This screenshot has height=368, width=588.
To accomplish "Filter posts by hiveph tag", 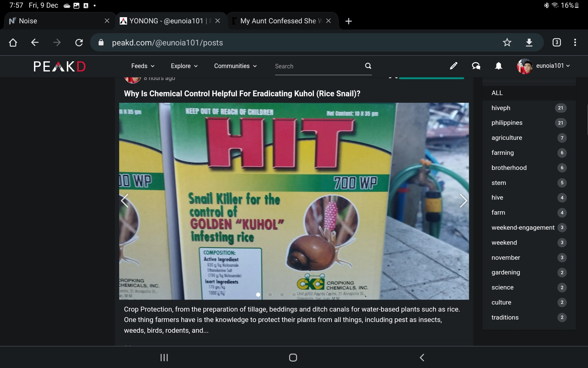I will tap(529, 108).
